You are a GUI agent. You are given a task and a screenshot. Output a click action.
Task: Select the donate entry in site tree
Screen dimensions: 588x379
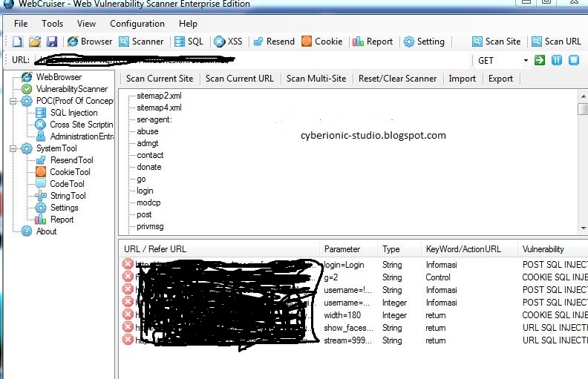149,167
